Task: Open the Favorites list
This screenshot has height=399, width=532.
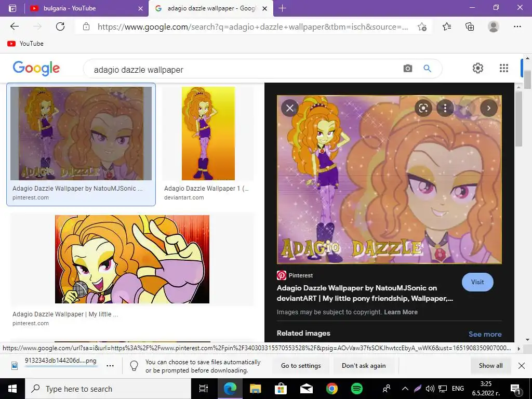Action: (447, 26)
